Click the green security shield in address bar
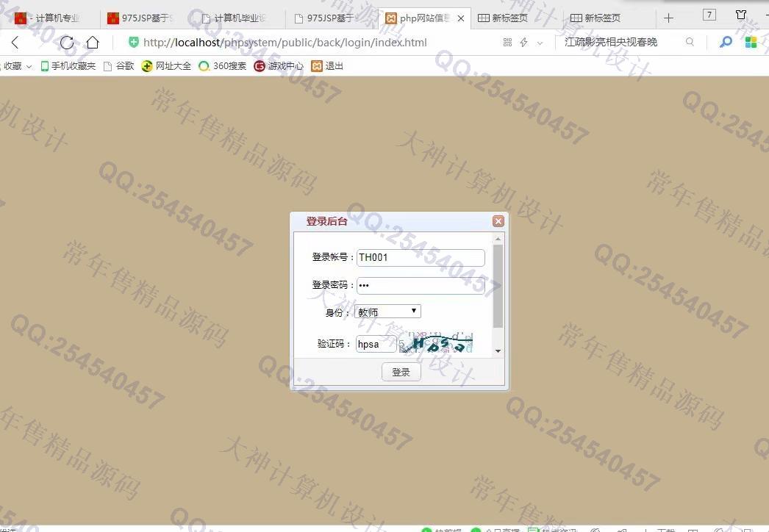Image resolution: width=769 pixels, height=532 pixels. click(x=133, y=42)
